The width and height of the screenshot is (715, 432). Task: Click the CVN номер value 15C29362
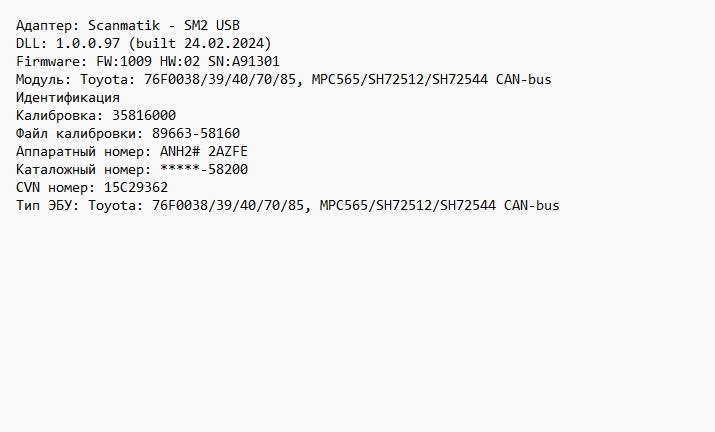tap(136, 187)
